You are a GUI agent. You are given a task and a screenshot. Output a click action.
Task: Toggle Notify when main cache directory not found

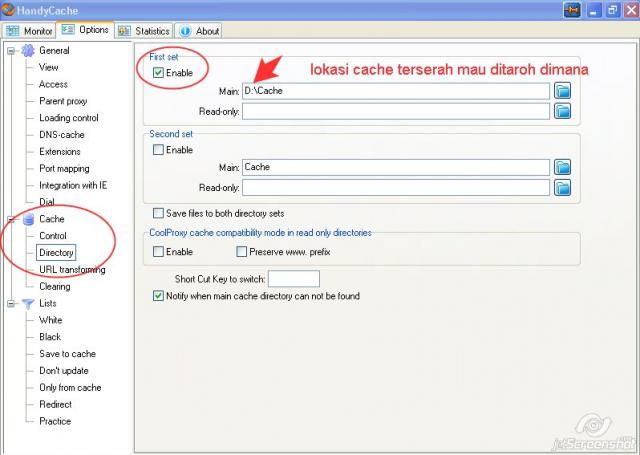(x=158, y=296)
